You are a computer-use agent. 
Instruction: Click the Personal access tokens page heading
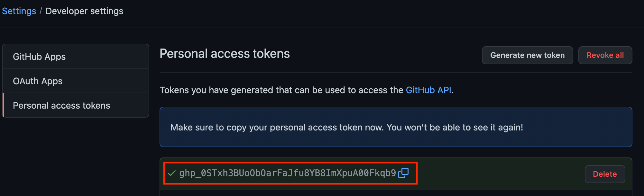[x=225, y=54]
